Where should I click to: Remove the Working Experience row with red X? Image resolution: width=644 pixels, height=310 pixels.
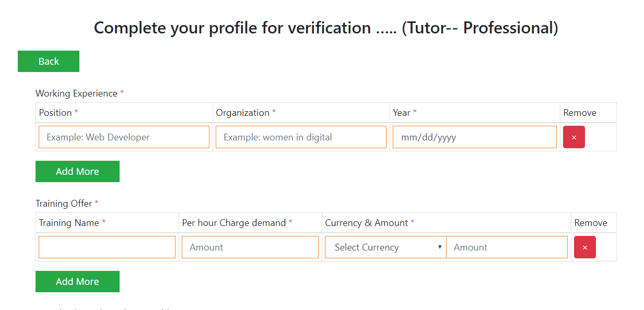[x=573, y=137]
